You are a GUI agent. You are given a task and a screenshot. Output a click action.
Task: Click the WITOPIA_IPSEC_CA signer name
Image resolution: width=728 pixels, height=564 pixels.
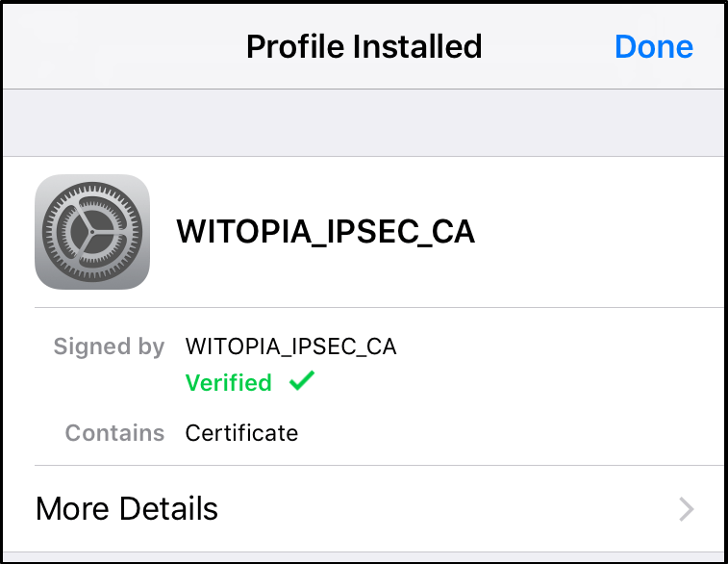click(x=291, y=346)
